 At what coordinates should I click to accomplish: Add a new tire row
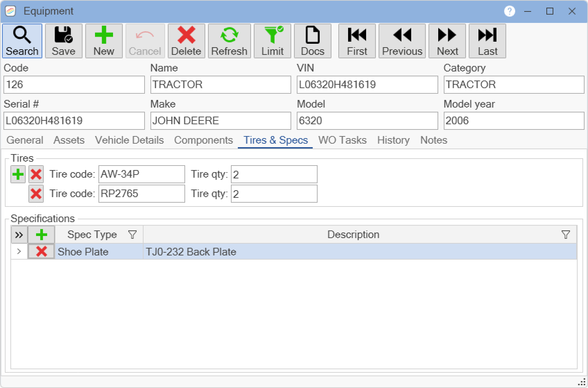[18, 174]
